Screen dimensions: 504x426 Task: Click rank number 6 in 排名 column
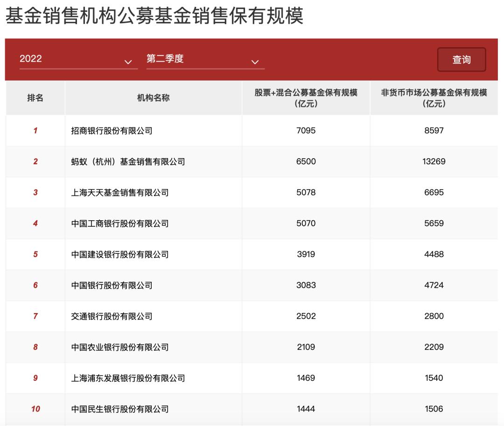[35, 285]
